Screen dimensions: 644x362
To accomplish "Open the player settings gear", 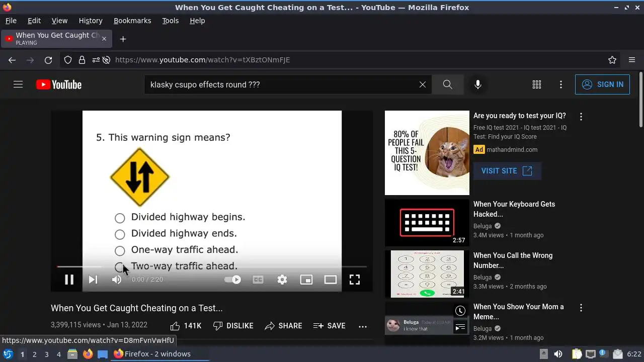I will click(x=282, y=280).
